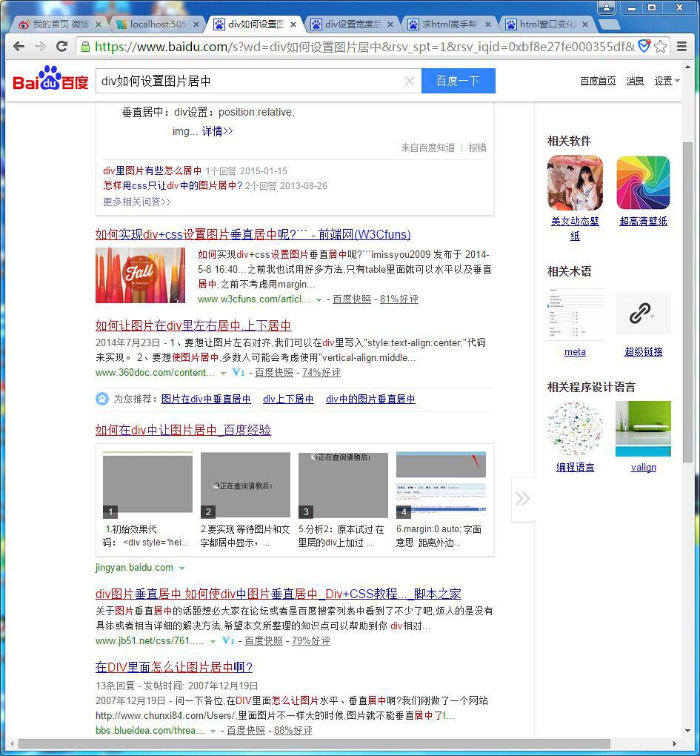The image size is (700, 756).
Task: Switch to the 求html高手帮 tab
Action: [450, 24]
